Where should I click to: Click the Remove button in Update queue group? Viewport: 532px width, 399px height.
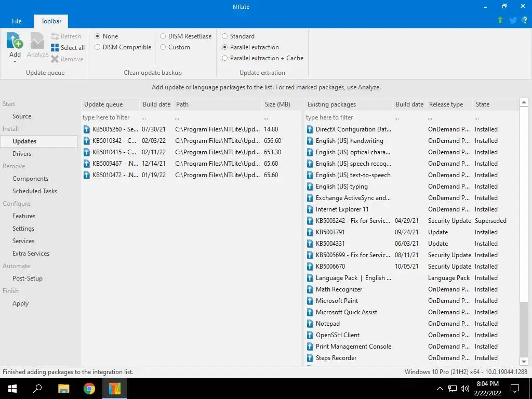click(x=67, y=59)
